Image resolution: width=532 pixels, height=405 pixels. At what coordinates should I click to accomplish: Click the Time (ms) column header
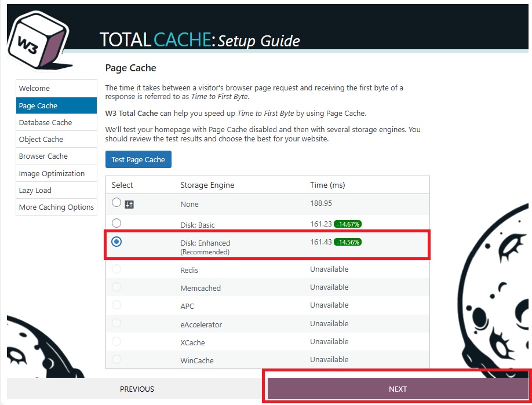point(327,185)
